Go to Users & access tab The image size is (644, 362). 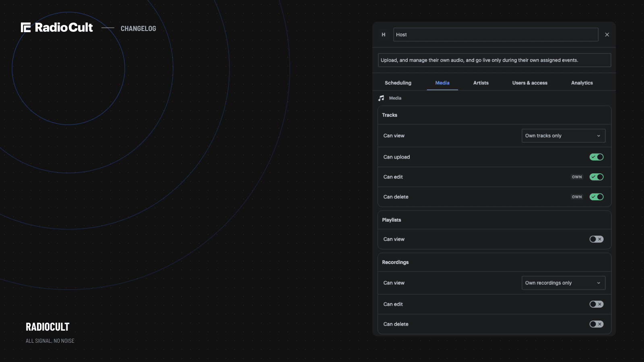pos(530,83)
